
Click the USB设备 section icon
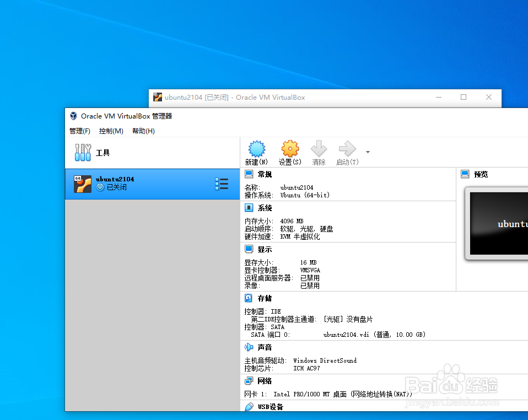point(249,407)
